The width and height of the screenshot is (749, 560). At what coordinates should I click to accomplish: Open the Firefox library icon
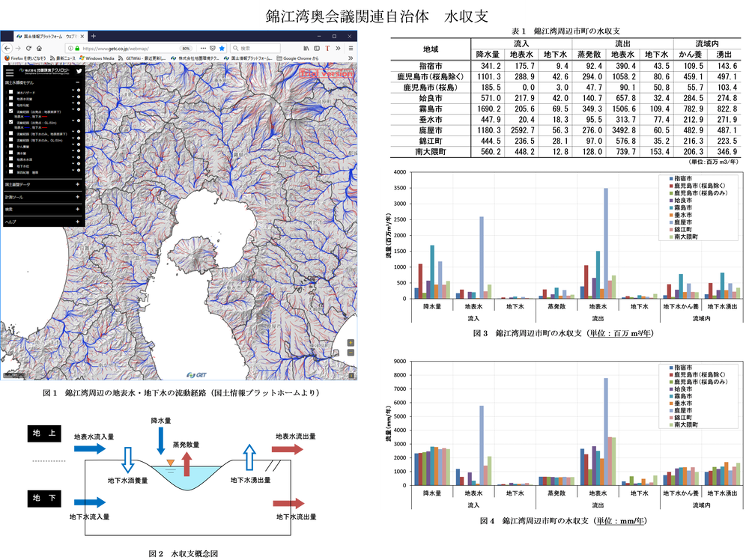pos(306,48)
